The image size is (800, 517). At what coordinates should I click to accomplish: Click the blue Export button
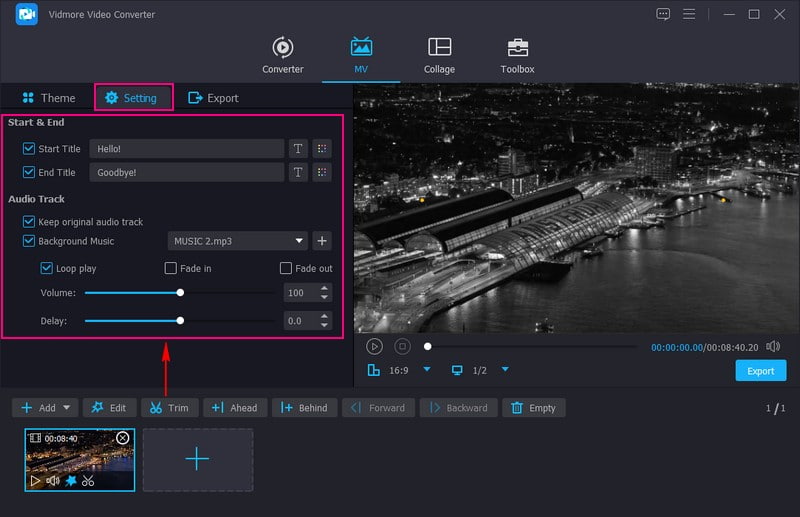tap(760, 371)
